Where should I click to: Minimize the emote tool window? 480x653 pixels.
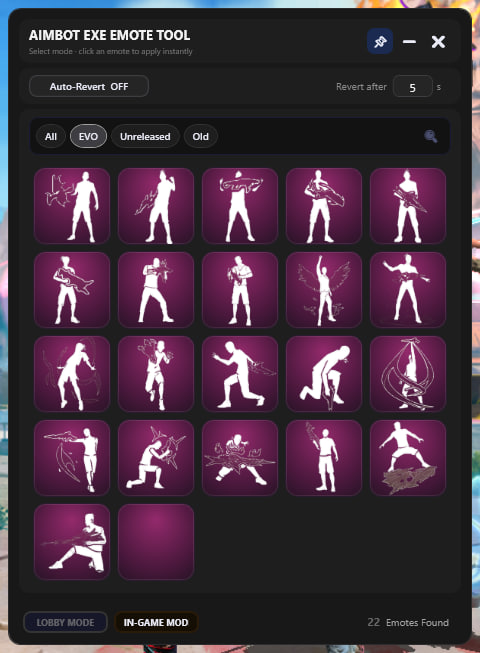pos(409,41)
